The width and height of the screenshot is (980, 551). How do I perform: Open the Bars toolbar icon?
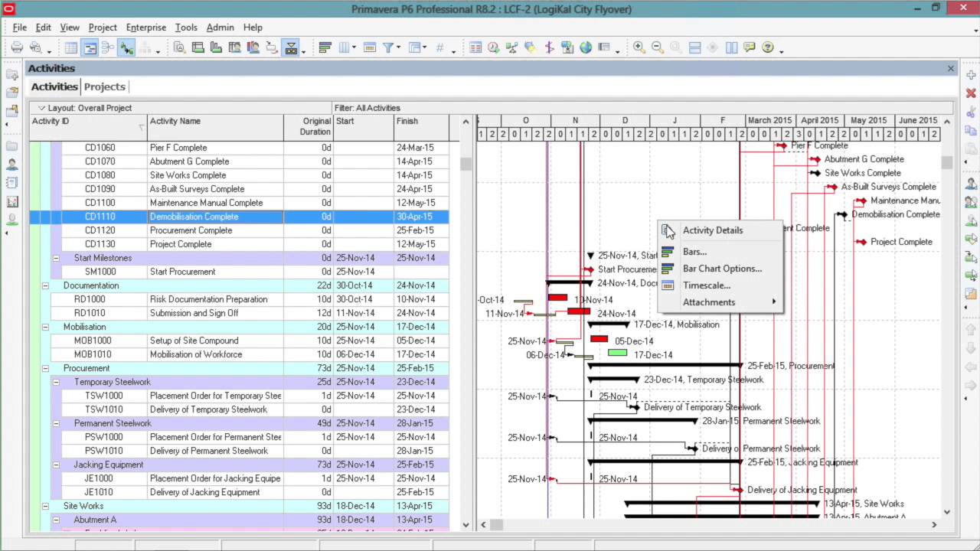(325, 47)
